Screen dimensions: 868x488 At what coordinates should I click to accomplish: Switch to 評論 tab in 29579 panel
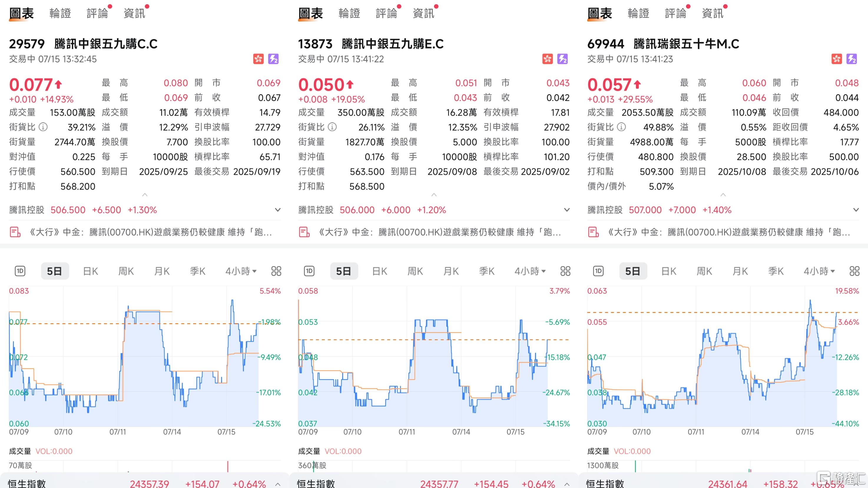point(97,14)
